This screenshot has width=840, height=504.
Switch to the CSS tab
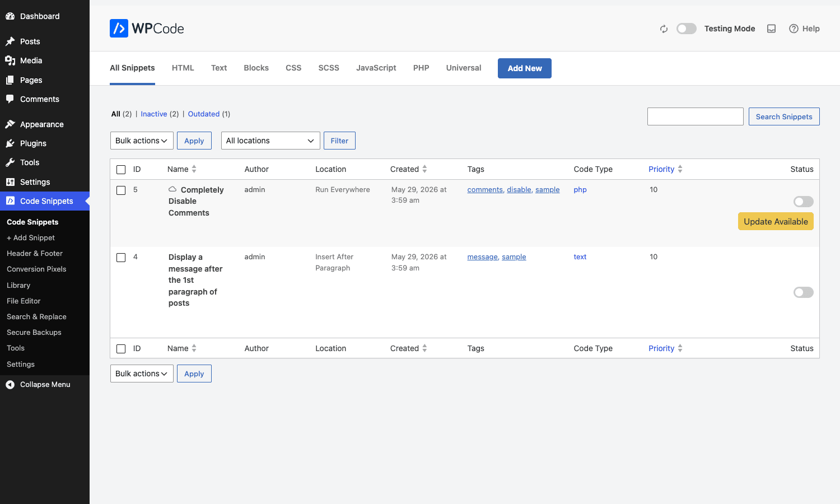(293, 68)
